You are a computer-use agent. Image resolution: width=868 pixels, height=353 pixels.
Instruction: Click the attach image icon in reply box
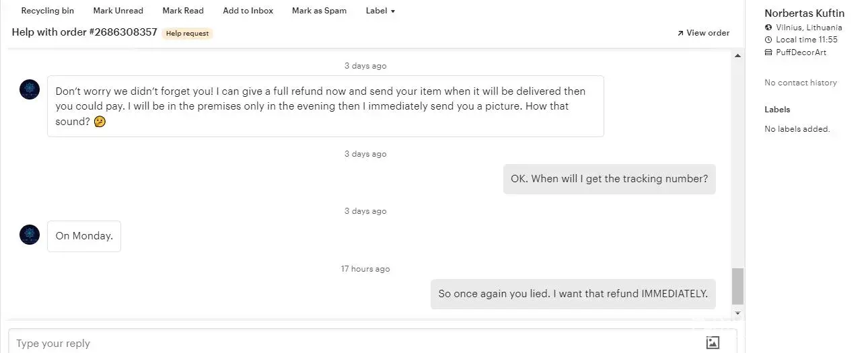[713, 342]
